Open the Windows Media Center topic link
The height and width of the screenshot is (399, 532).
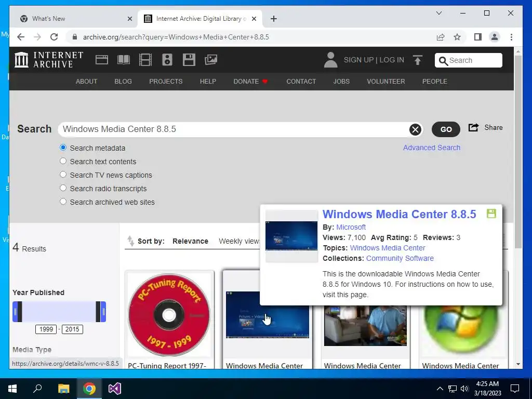(388, 248)
